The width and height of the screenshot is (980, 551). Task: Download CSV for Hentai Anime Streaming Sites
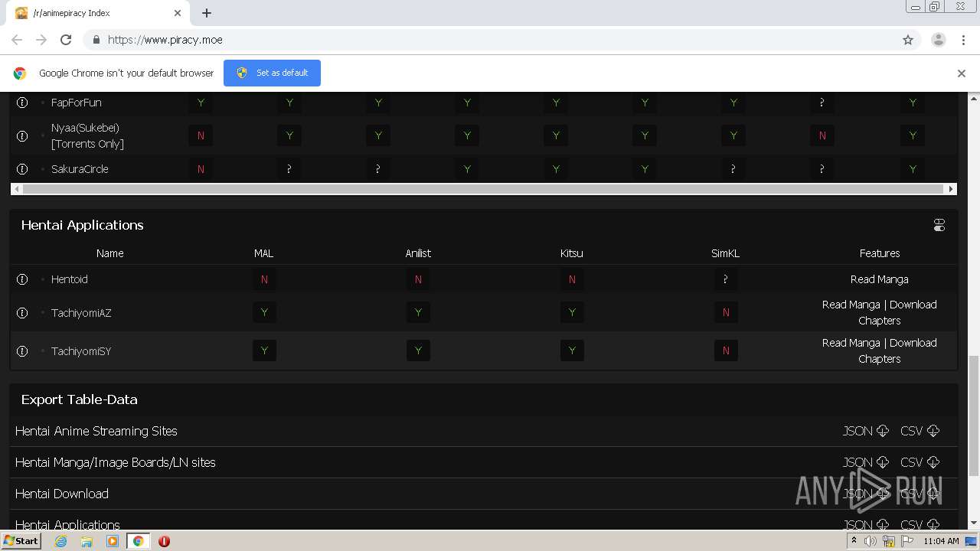click(x=920, y=431)
